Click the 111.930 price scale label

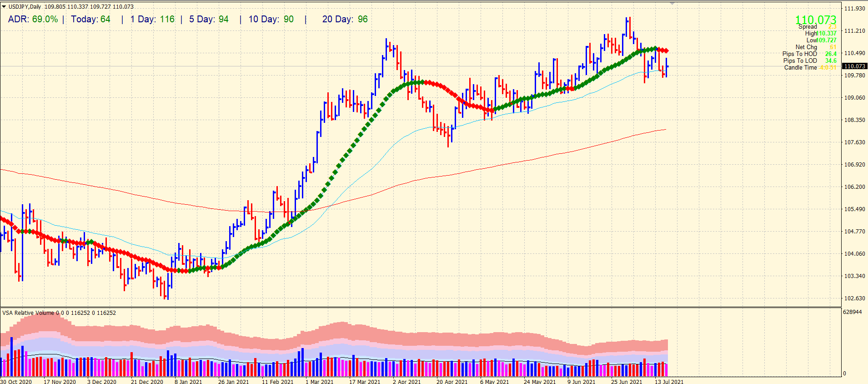[x=855, y=9]
